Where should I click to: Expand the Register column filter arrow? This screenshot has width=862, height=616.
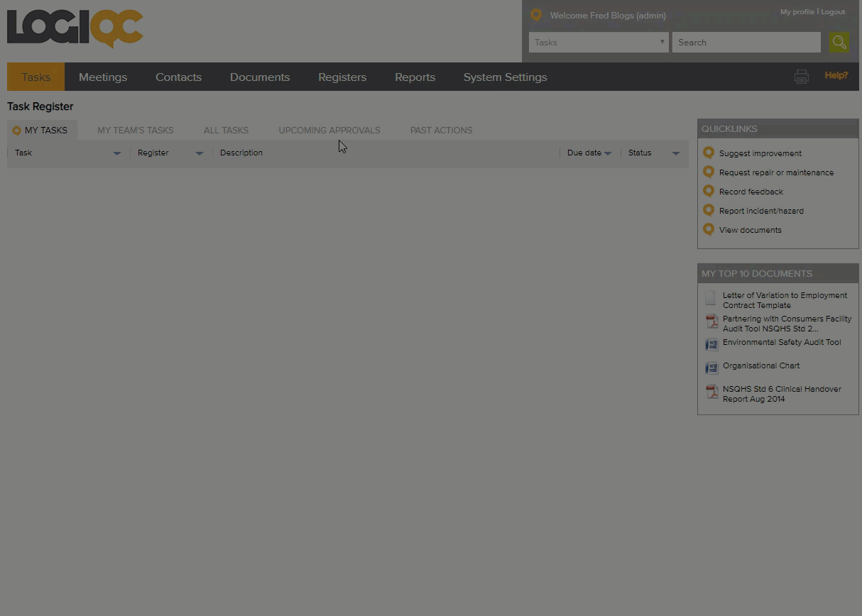(x=199, y=153)
